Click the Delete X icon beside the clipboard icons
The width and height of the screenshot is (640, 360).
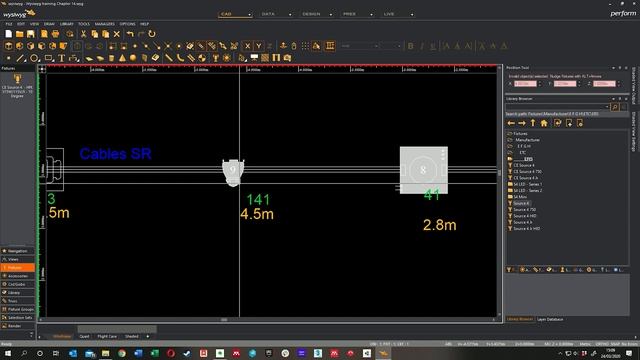tap(117, 34)
